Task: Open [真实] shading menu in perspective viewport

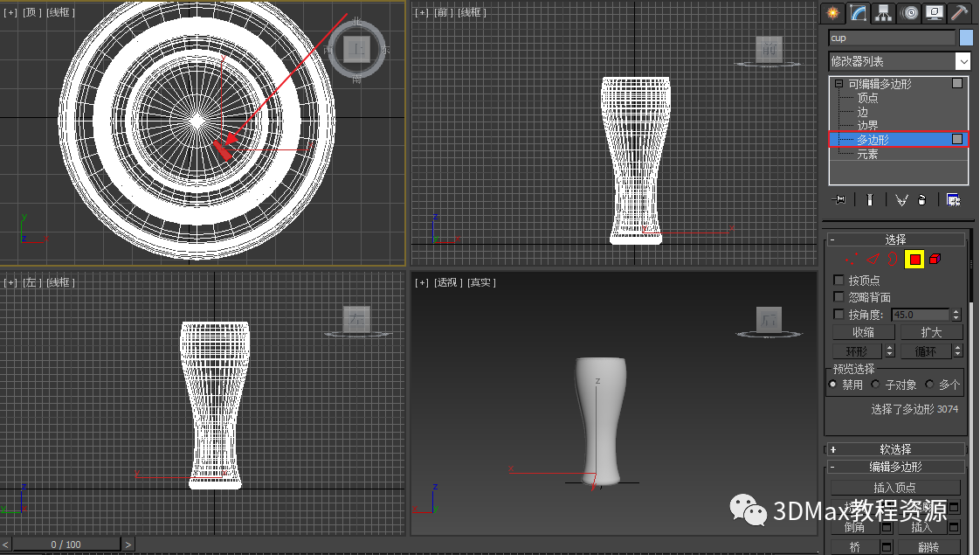Action: click(x=481, y=283)
